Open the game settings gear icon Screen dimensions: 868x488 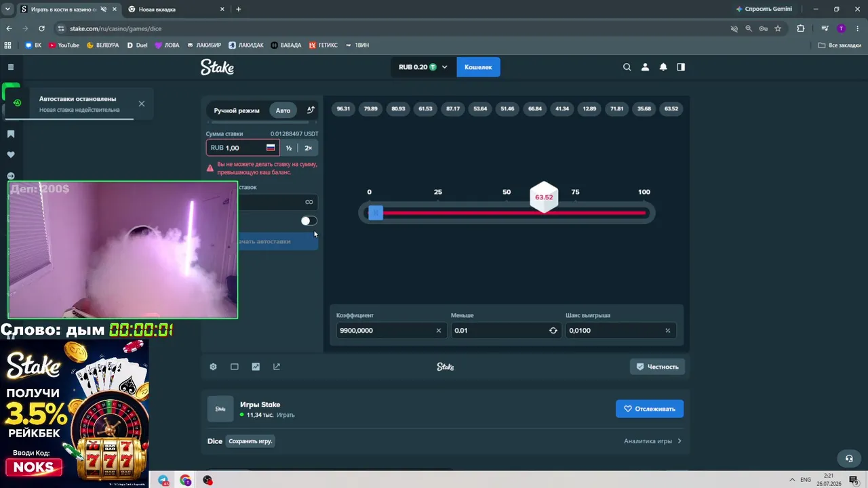tap(213, 367)
